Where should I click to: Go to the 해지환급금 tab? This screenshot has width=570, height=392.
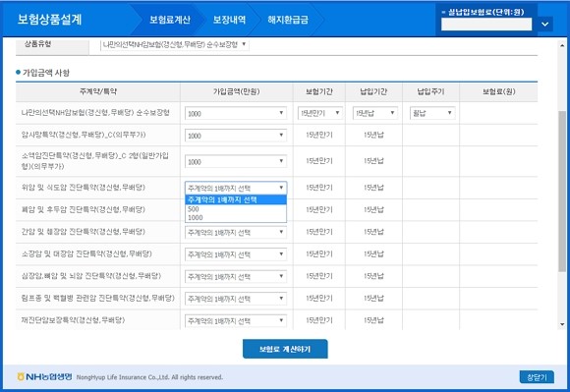[x=288, y=20]
